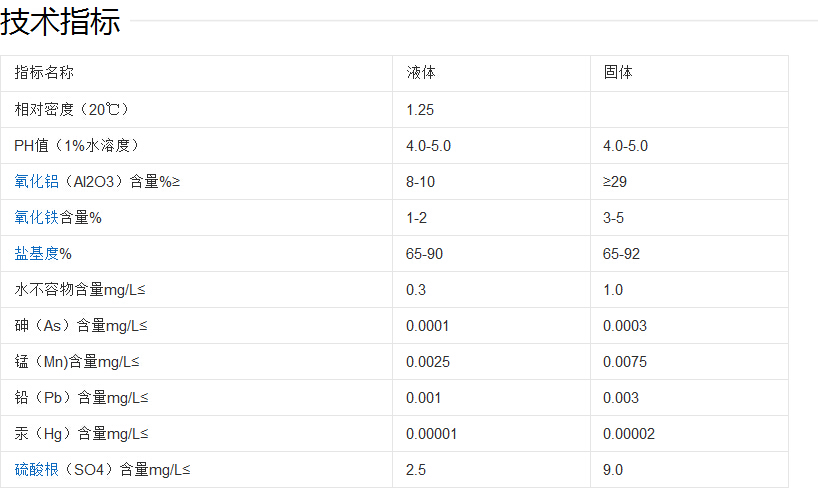Image resolution: width=818 pixels, height=501 pixels.
Task: Click the liquid 8-10 alumina value
Action: 420,182
